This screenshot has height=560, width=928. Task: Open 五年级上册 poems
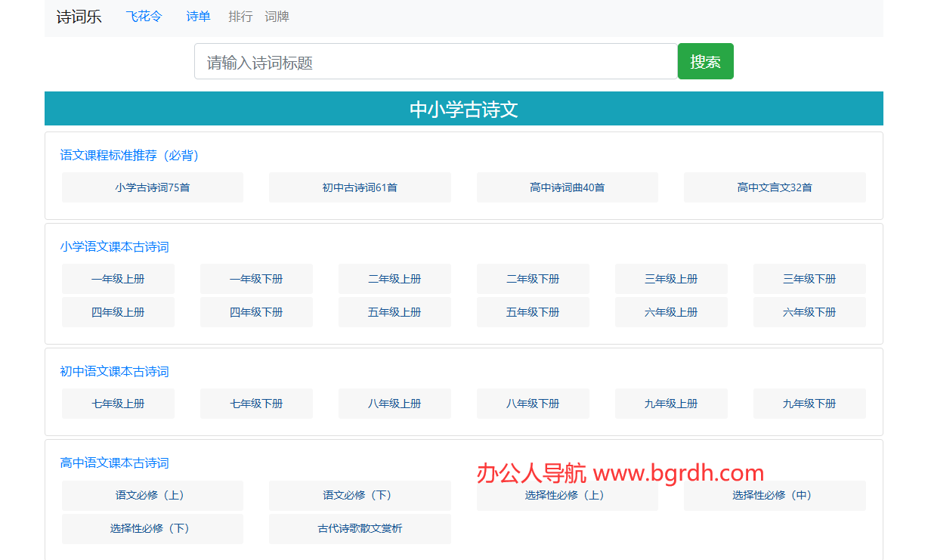[394, 312]
